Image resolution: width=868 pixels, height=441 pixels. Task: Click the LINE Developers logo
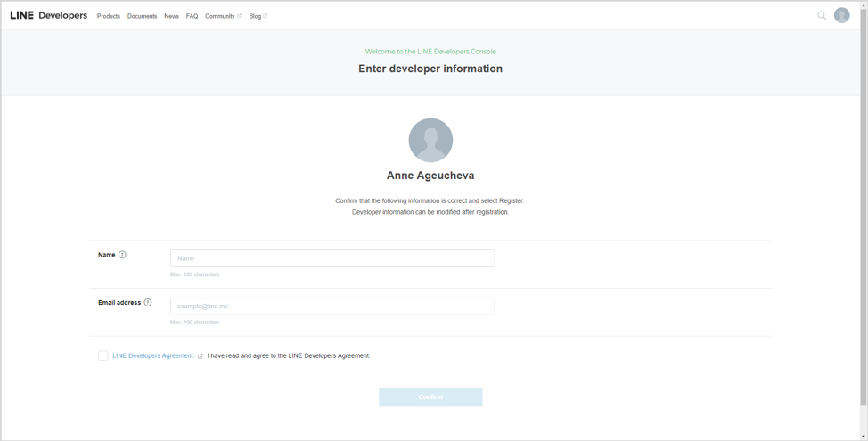pos(49,15)
